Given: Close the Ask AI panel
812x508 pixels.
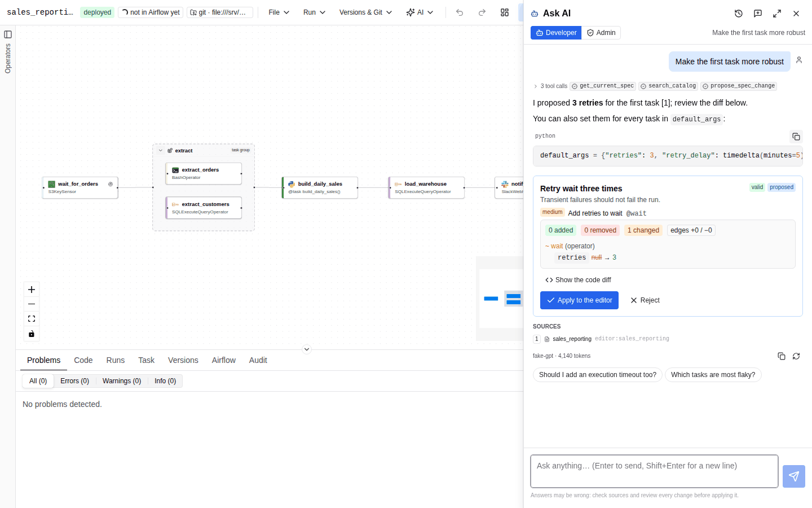Looking at the screenshot, I should [796, 14].
